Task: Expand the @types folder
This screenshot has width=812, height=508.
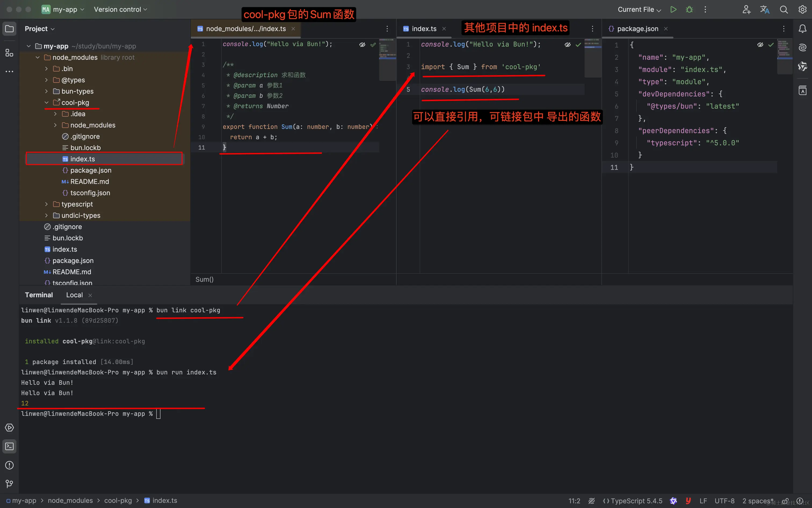Action: pos(46,80)
